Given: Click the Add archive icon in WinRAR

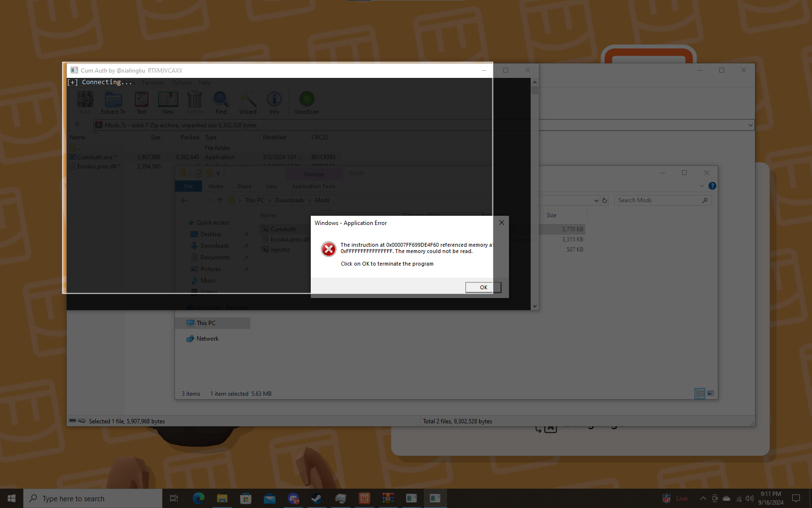Looking at the screenshot, I should coord(85,103).
